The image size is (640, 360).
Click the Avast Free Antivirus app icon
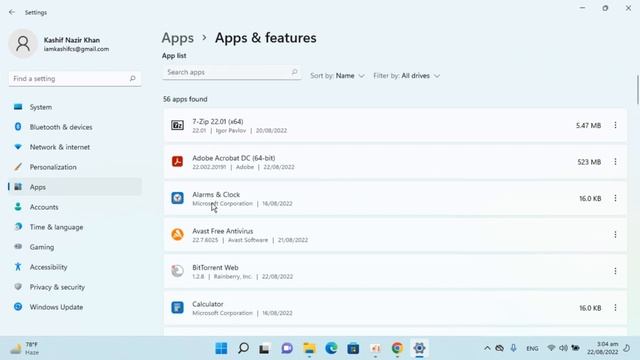177,235
